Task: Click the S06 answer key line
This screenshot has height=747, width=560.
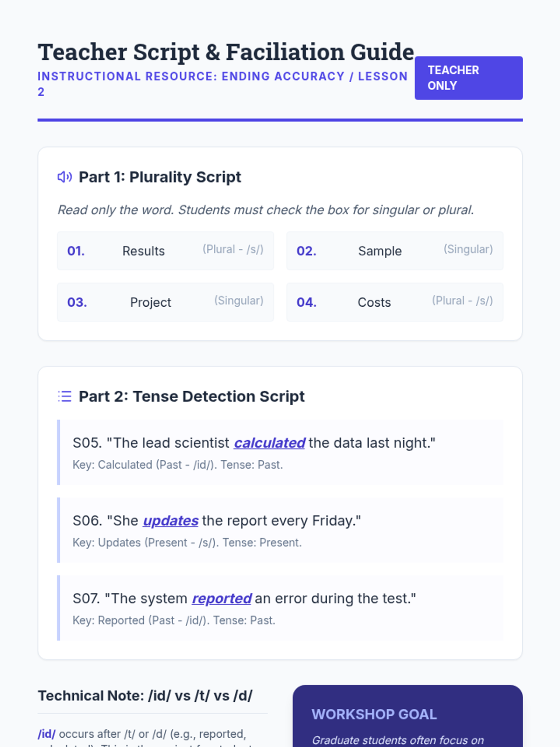Action: (x=187, y=543)
